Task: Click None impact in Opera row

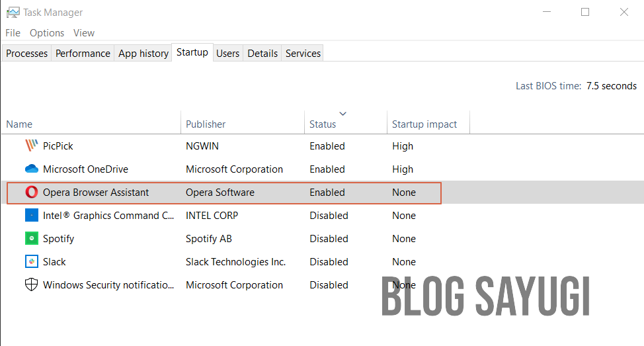Action: [x=404, y=193]
